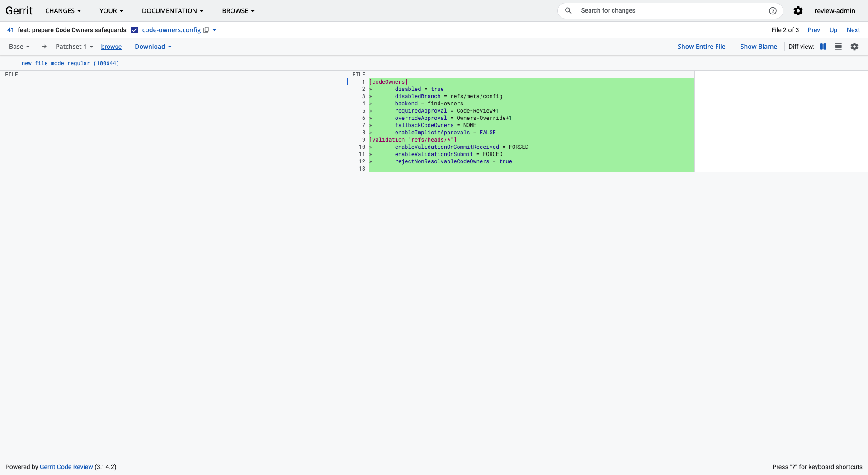Click the browse link
The image size is (868, 475).
point(111,47)
